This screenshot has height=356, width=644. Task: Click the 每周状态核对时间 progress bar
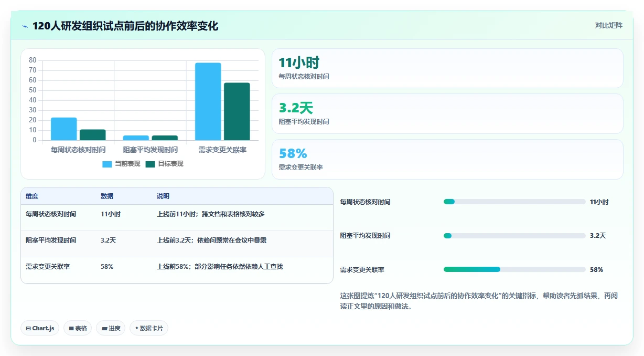514,202
